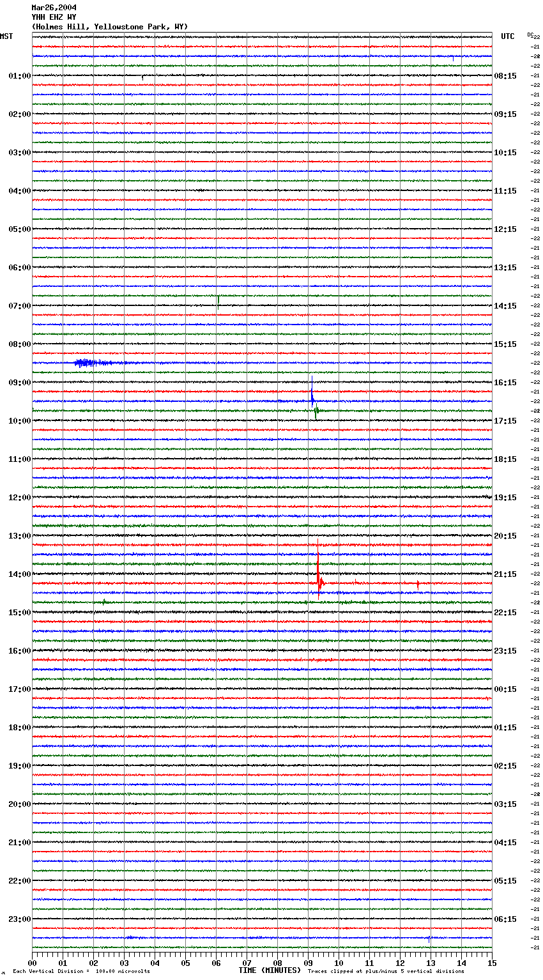Click the 14:15 UTC time label
Image resolution: width=543 pixels, height=980 pixels.
click(505, 306)
